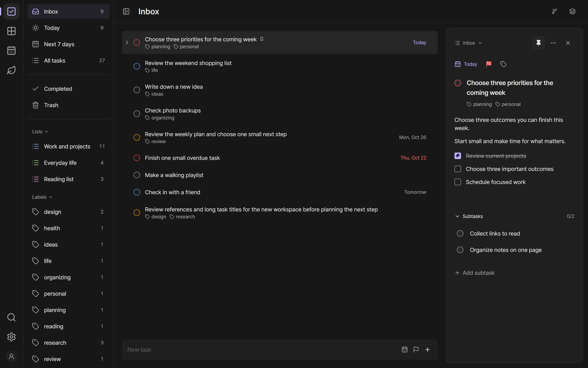Expand the first task's subtasks chevron

tap(127, 43)
